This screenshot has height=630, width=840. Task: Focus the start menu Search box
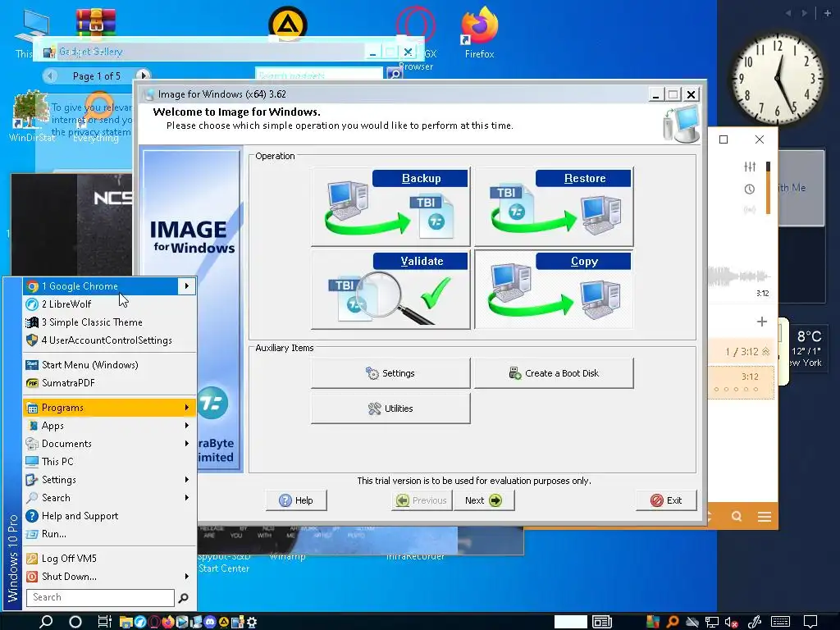[99, 597]
